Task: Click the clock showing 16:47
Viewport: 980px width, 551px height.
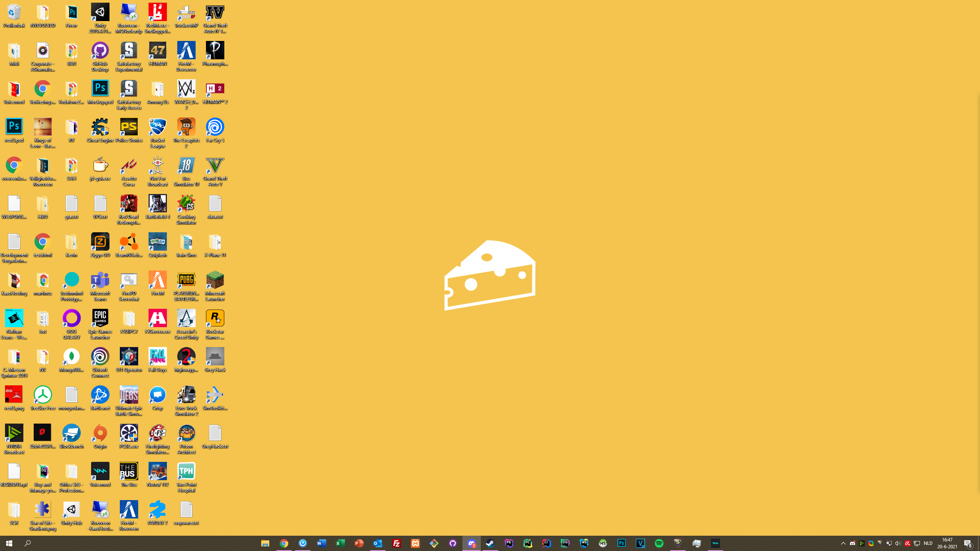Action: 947,543
